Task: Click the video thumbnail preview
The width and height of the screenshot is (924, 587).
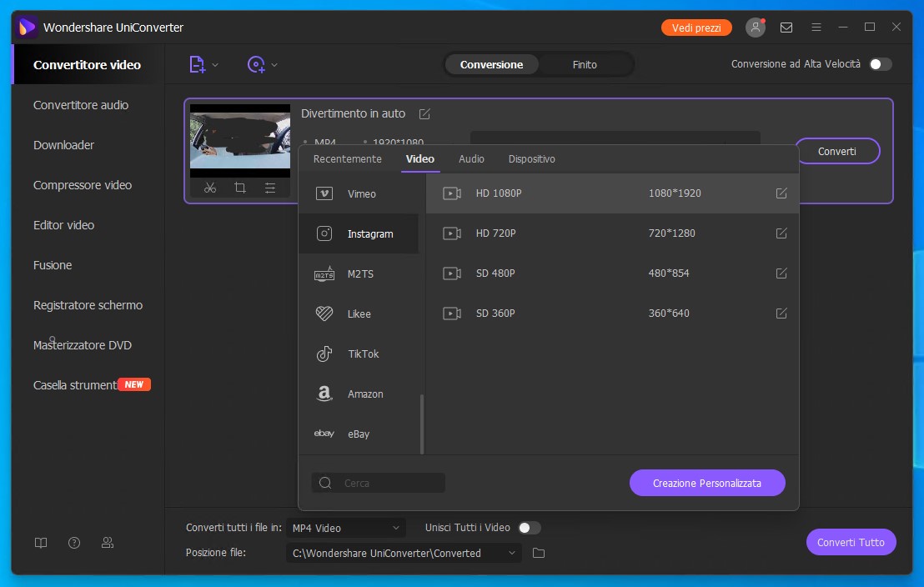Action: pos(240,140)
